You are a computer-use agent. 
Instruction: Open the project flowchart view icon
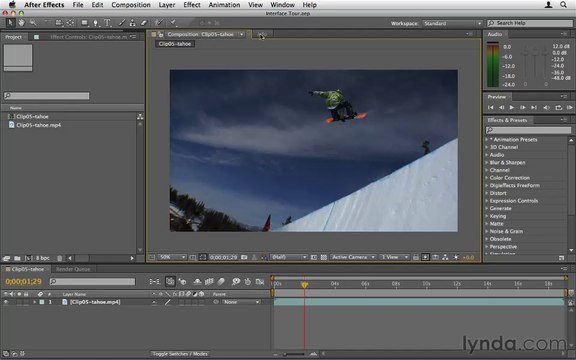[140, 117]
